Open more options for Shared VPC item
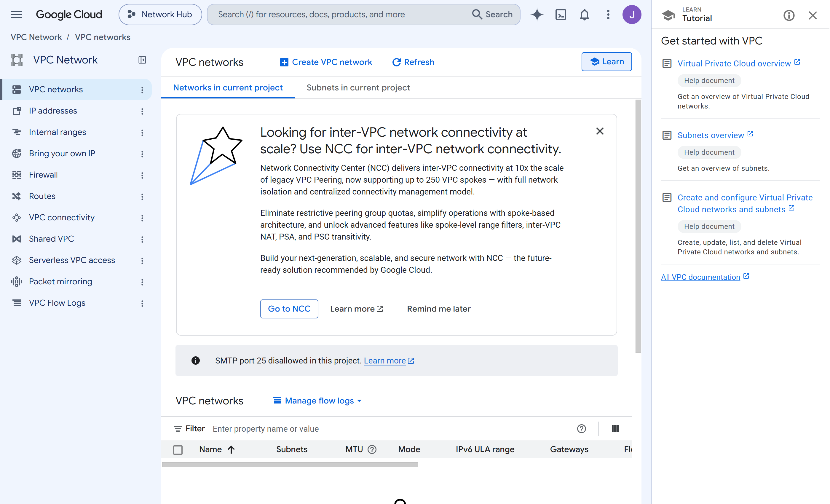This screenshot has height=504, width=830. coord(142,239)
